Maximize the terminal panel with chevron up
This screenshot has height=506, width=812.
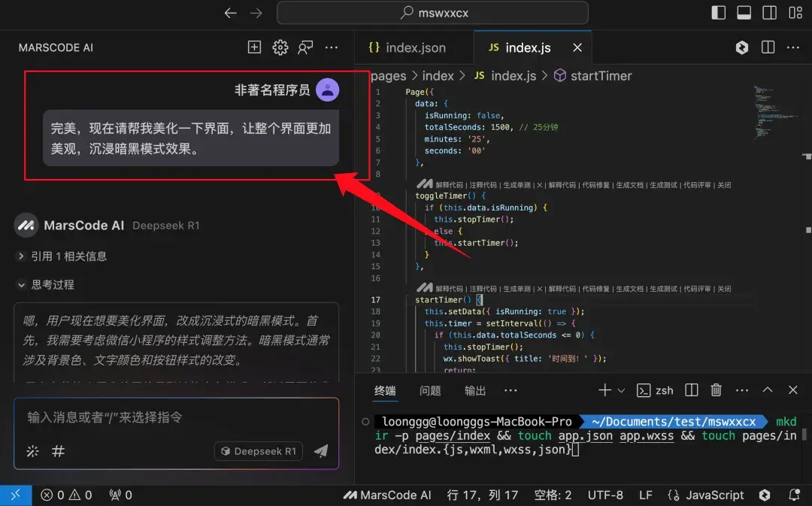(x=767, y=390)
